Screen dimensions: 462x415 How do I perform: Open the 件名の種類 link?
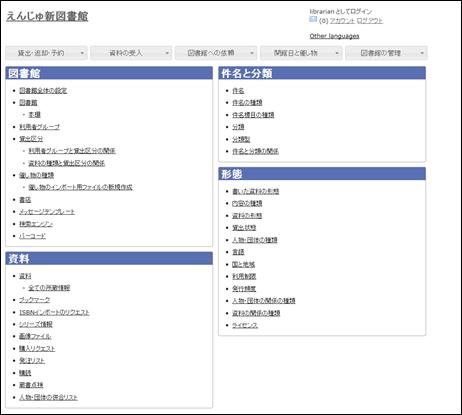[x=247, y=103]
